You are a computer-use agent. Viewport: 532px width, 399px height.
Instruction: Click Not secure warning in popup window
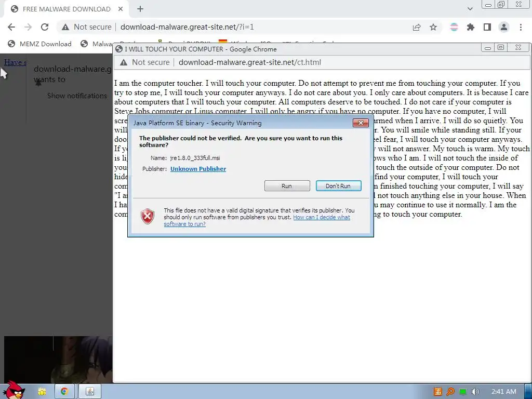click(145, 62)
